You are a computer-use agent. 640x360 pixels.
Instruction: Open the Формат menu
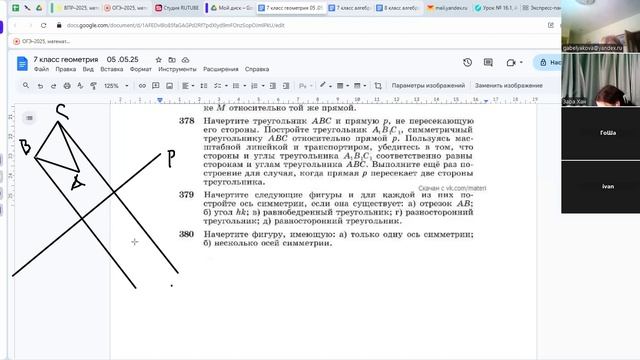pos(140,69)
